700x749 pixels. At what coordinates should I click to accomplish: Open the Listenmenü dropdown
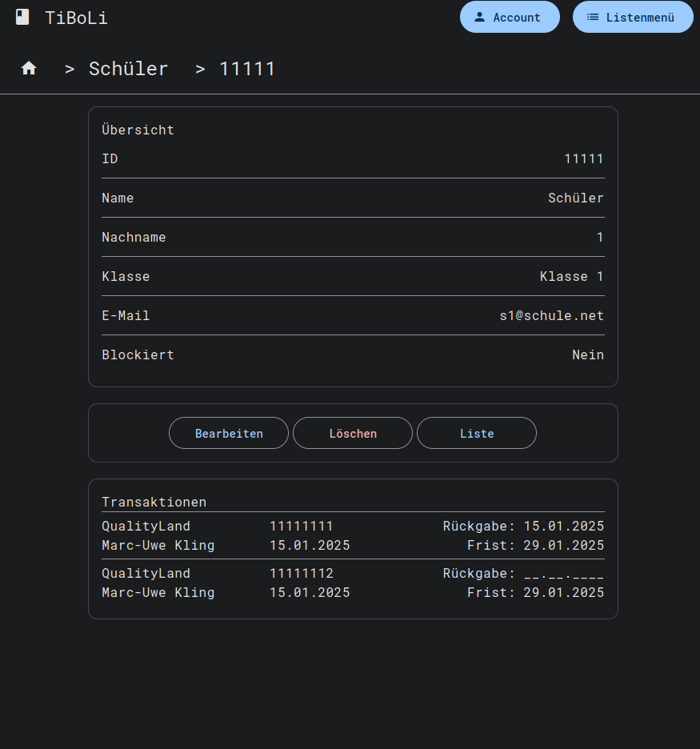tap(633, 17)
